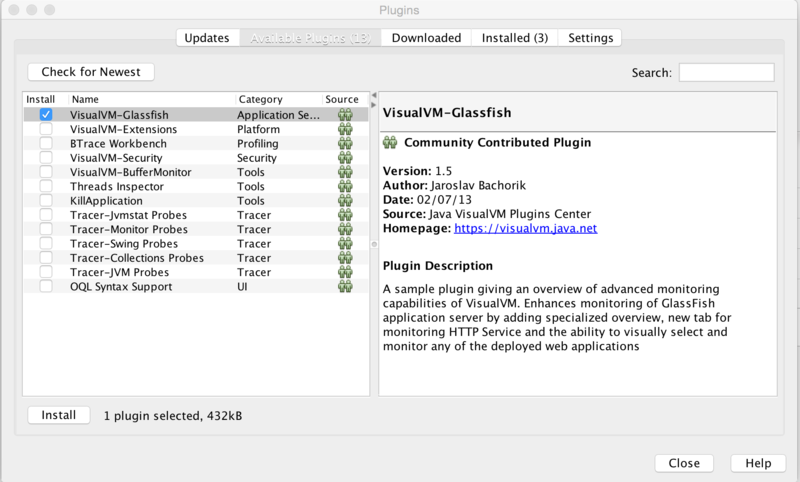The width and height of the screenshot is (800, 482).
Task: Click the source icon in OQL Syntax Support row
Action: click(345, 286)
